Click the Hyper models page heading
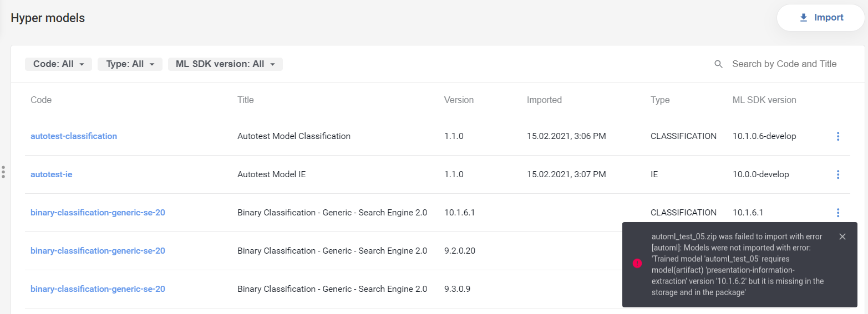Viewport: 868px width, 314px height. click(x=48, y=18)
